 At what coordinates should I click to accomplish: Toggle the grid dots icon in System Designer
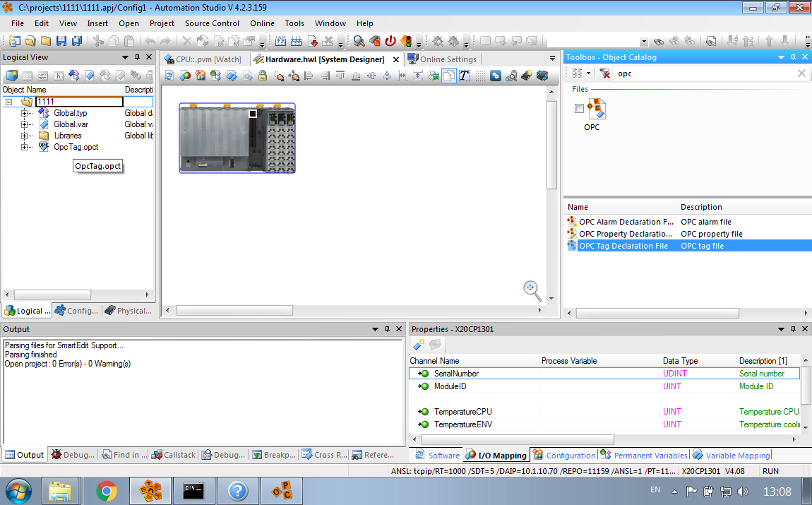point(480,76)
